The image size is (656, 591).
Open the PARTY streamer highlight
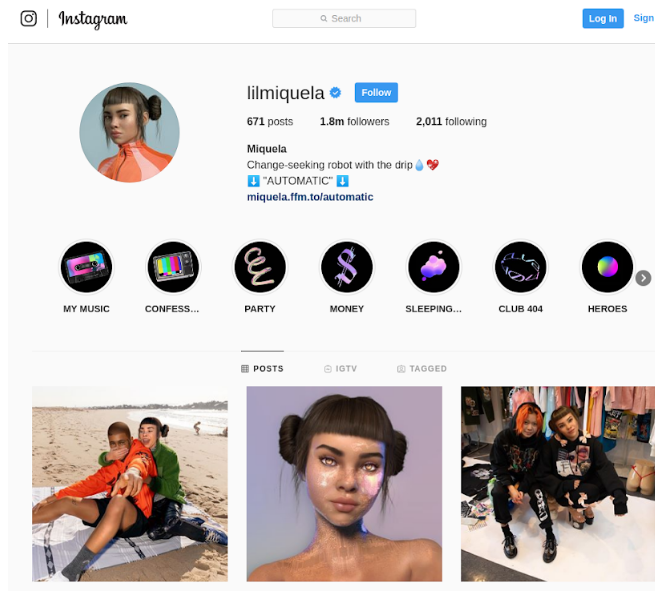pyautogui.click(x=260, y=267)
